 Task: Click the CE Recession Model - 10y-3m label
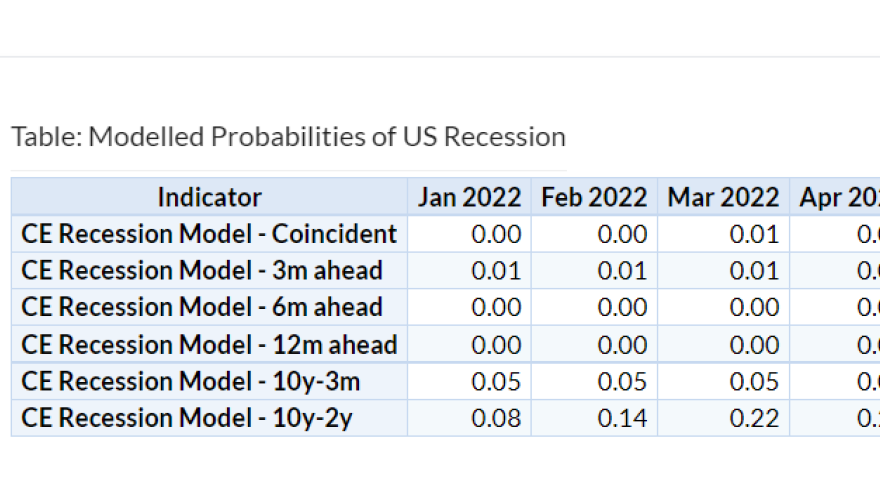click(x=190, y=382)
